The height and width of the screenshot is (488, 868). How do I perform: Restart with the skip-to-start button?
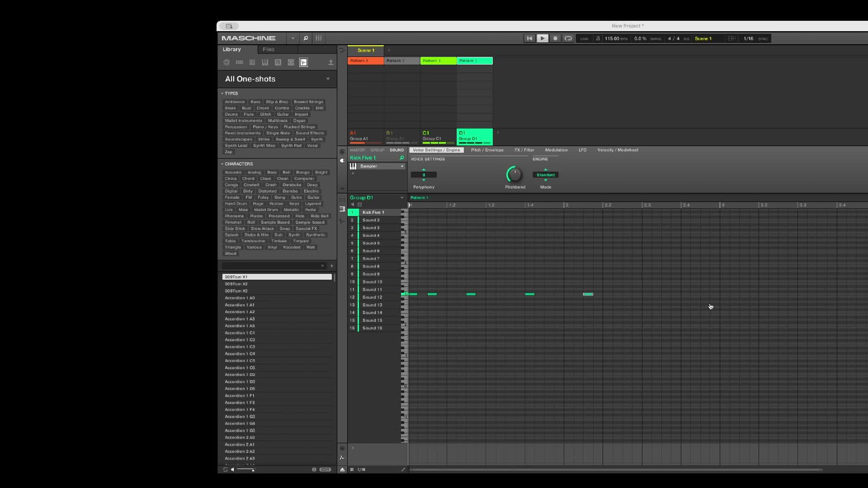click(x=529, y=38)
